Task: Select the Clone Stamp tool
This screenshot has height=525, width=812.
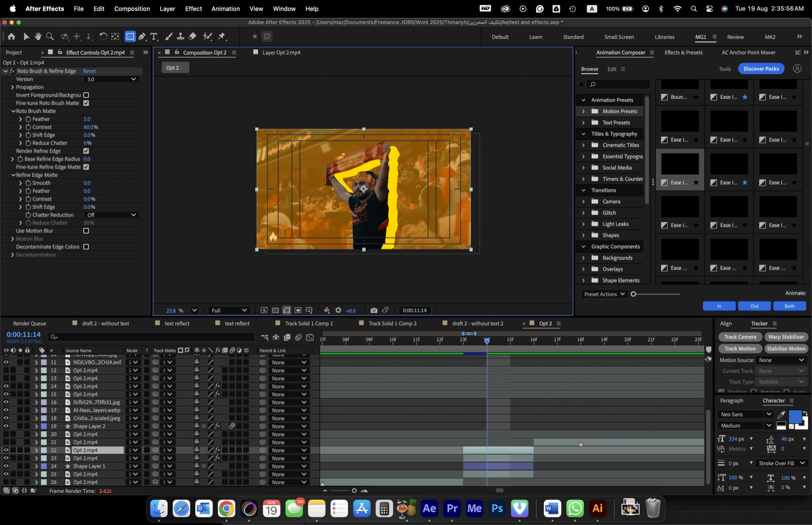Action: [x=180, y=37]
